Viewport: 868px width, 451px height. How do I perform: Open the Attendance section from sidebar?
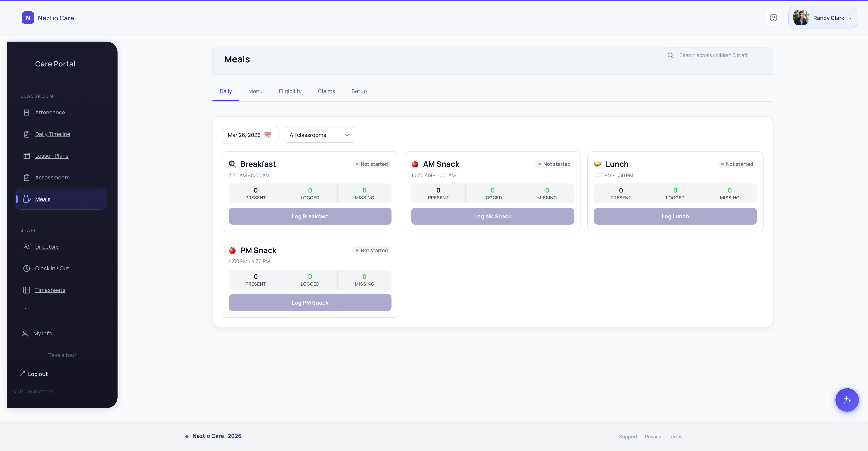click(27, 112)
